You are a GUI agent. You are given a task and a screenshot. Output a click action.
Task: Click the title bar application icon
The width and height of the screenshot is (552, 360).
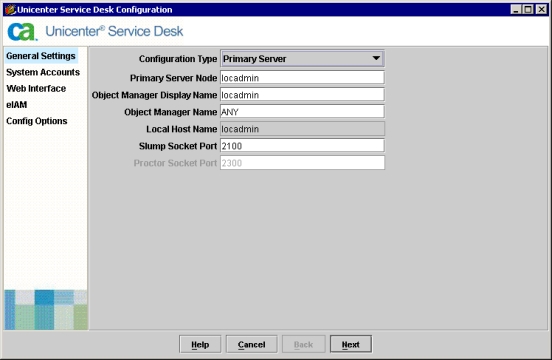(10, 10)
